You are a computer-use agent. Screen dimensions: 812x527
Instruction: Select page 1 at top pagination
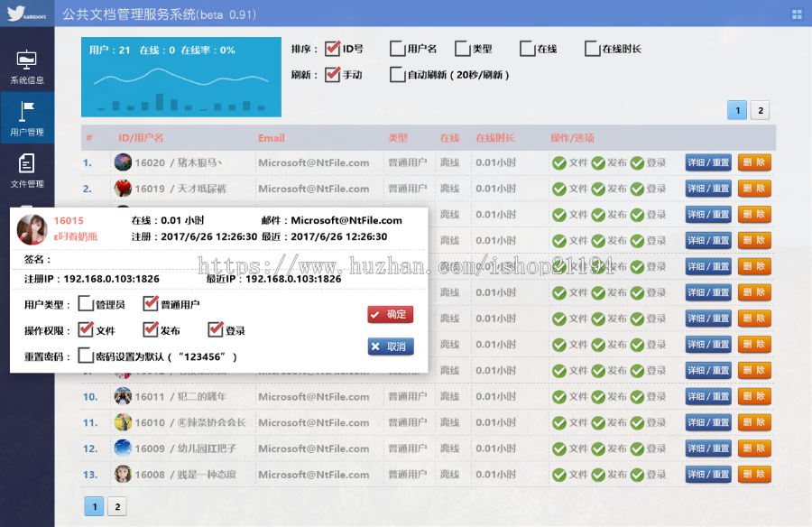(x=737, y=110)
